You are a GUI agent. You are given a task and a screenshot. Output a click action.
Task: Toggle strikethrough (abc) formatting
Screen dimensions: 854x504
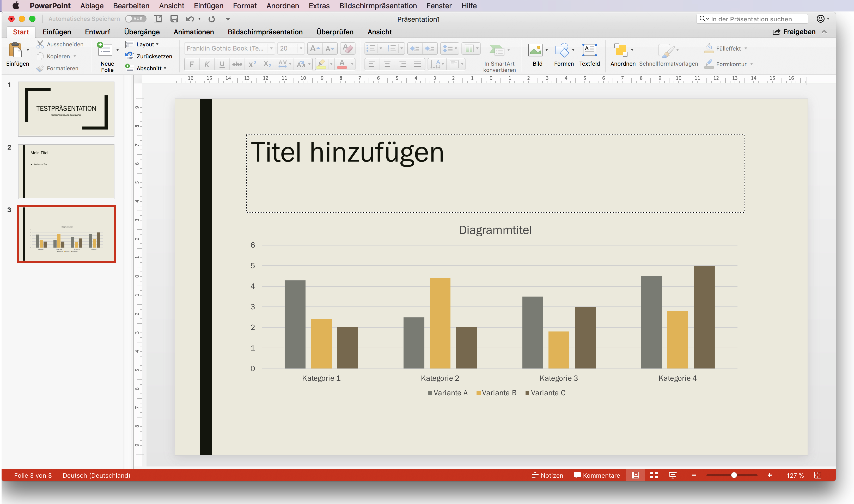tap(237, 64)
